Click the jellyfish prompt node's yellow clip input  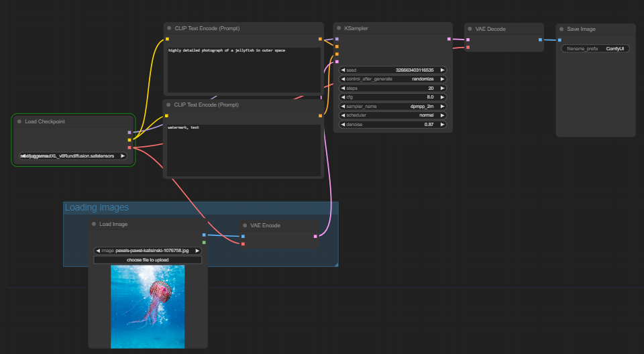point(167,39)
